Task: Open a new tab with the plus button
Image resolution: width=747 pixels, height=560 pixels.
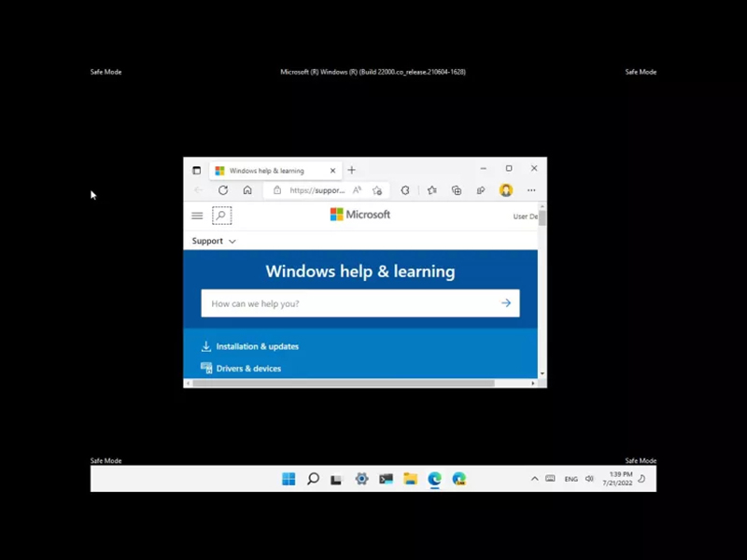Action: (352, 170)
